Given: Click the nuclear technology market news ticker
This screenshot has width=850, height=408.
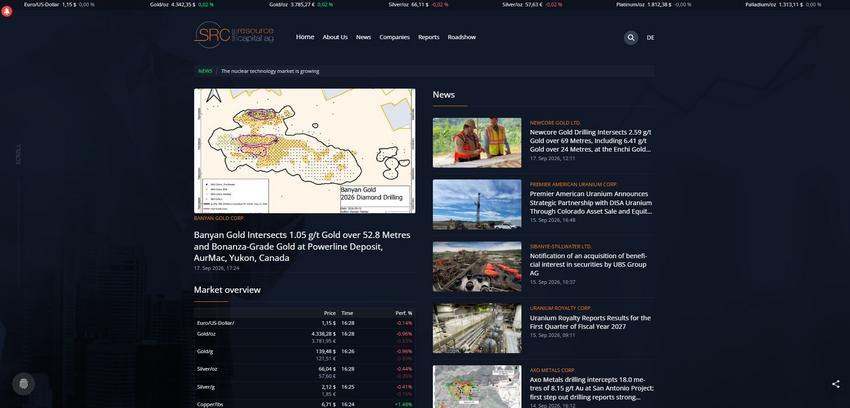Looking at the screenshot, I should click(270, 71).
